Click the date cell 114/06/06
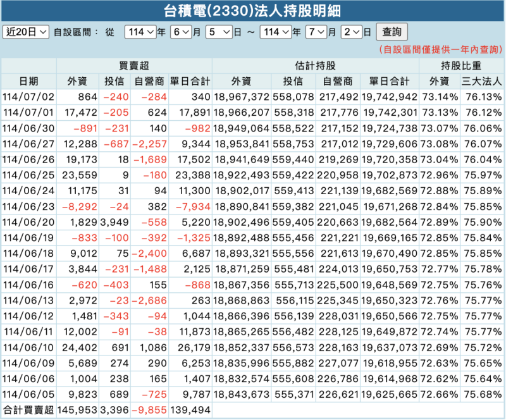Image resolution: width=506 pixels, height=420 pixels. point(28,379)
